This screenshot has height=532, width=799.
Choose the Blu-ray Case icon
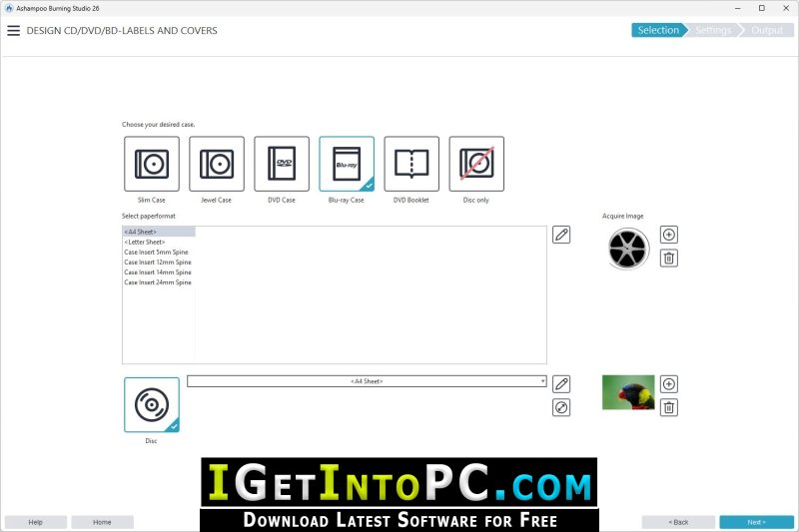(347, 164)
